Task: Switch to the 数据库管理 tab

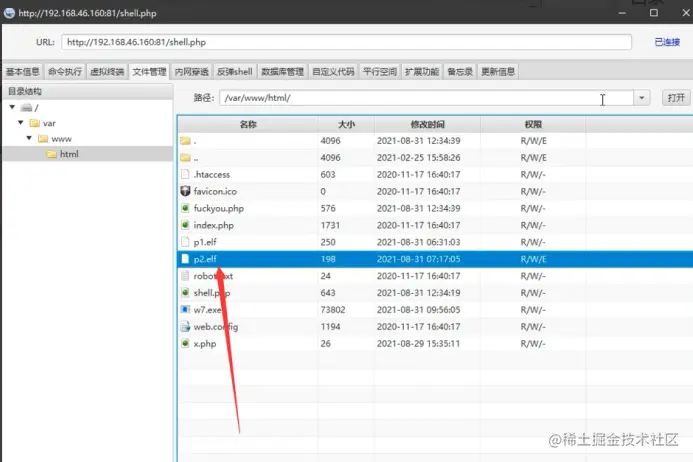Action: click(282, 72)
